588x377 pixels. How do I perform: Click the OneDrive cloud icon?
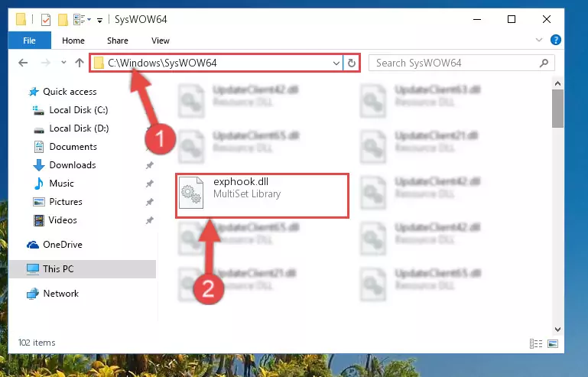[33, 245]
